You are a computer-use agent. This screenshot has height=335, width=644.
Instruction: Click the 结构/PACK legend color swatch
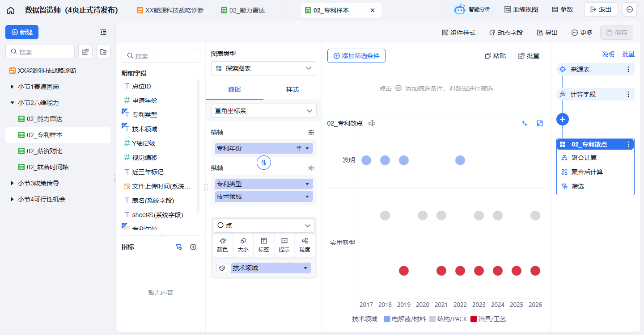[432, 319]
